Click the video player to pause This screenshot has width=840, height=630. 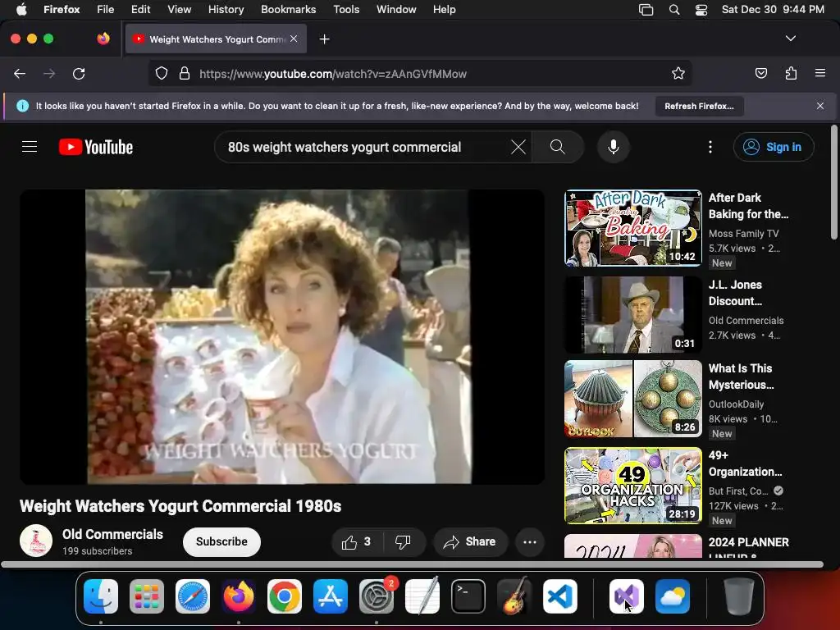pyautogui.click(x=282, y=336)
